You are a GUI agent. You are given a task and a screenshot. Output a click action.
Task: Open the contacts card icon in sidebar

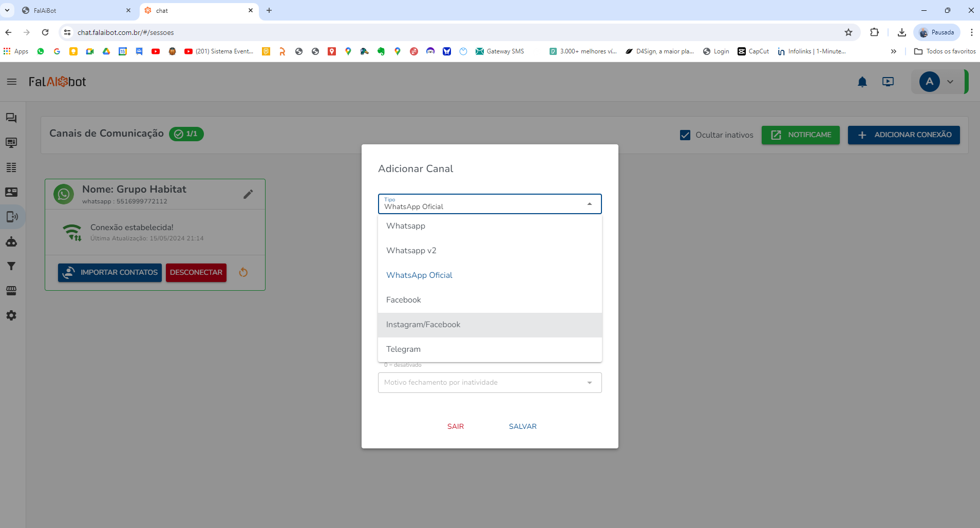click(x=11, y=192)
